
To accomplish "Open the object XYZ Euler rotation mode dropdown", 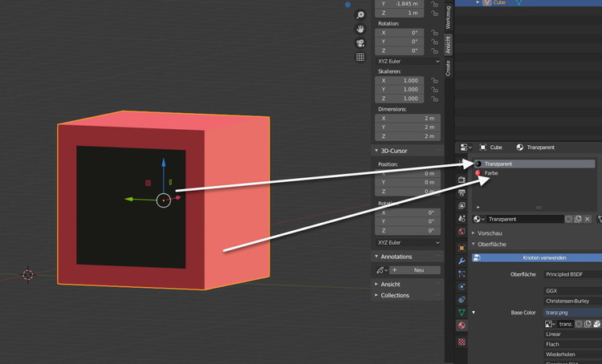I will point(408,62).
